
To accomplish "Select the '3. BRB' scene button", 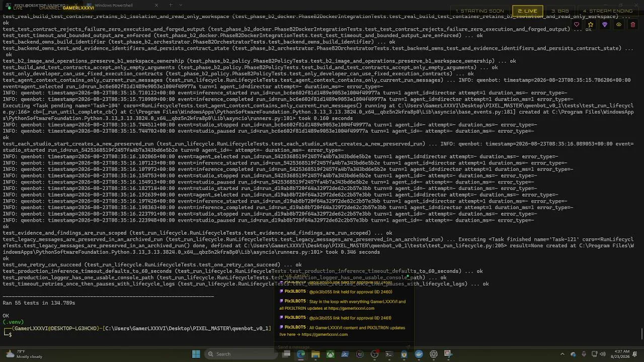I will [560, 11].
